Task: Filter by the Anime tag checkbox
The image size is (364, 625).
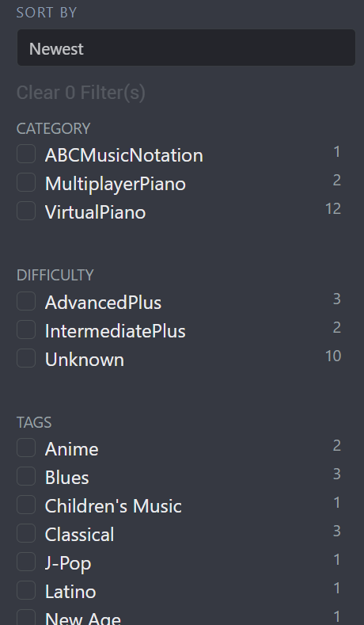Action: click(26, 448)
